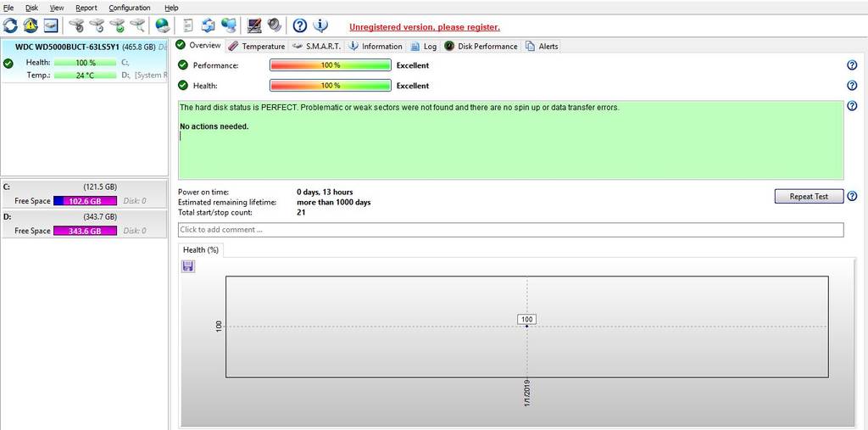Image resolution: width=868 pixels, height=430 pixels.
Task: Click the Unregistered version register link
Action: point(425,27)
